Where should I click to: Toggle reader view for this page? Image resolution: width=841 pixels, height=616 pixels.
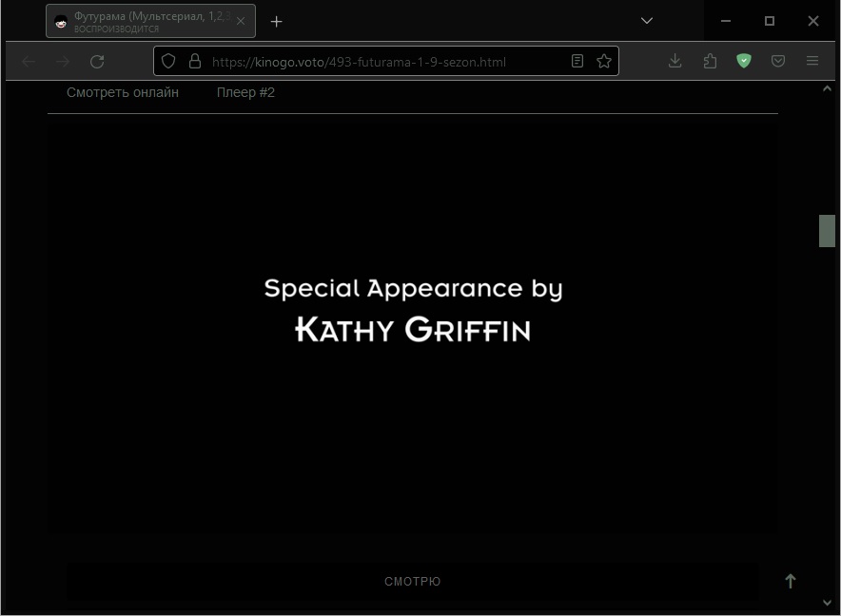tap(577, 62)
